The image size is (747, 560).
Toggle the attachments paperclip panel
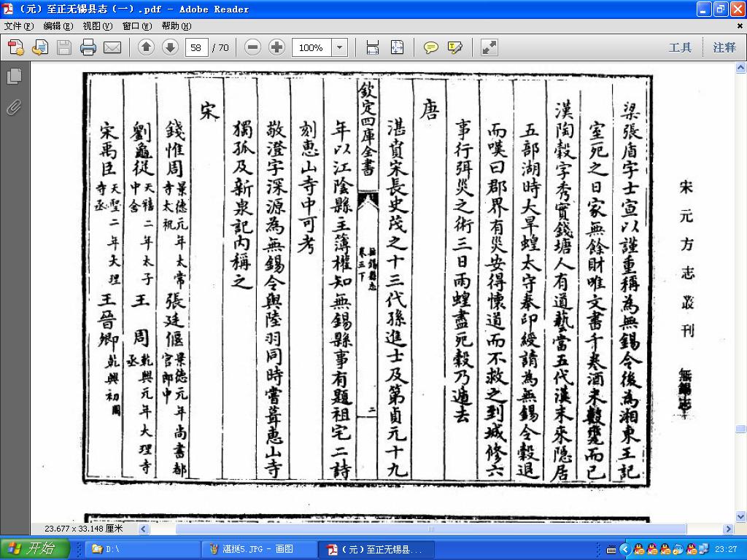[x=15, y=108]
